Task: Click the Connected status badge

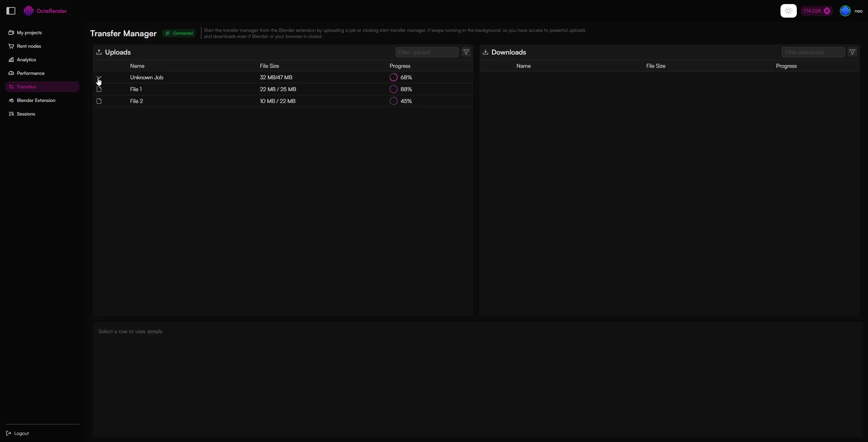Action: [179, 33]
